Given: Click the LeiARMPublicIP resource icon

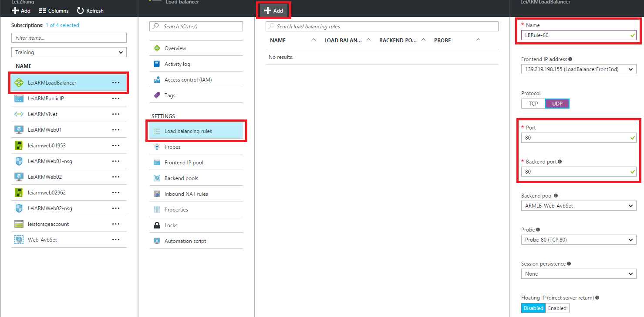Looking at the screenshot, I should (x=19, y=99).
